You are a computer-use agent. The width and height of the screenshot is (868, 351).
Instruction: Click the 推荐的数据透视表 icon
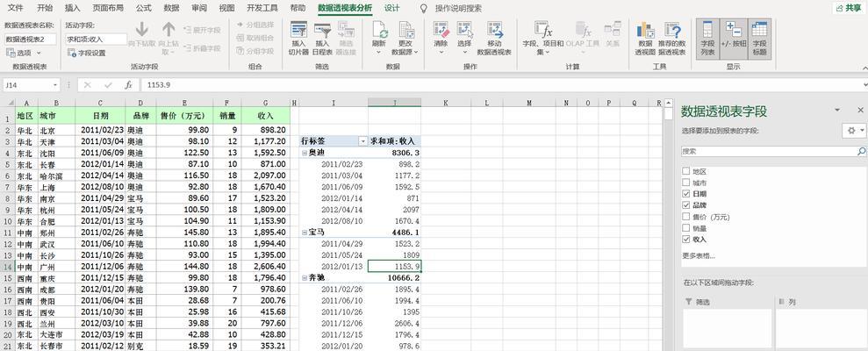(x=672, y=31)
